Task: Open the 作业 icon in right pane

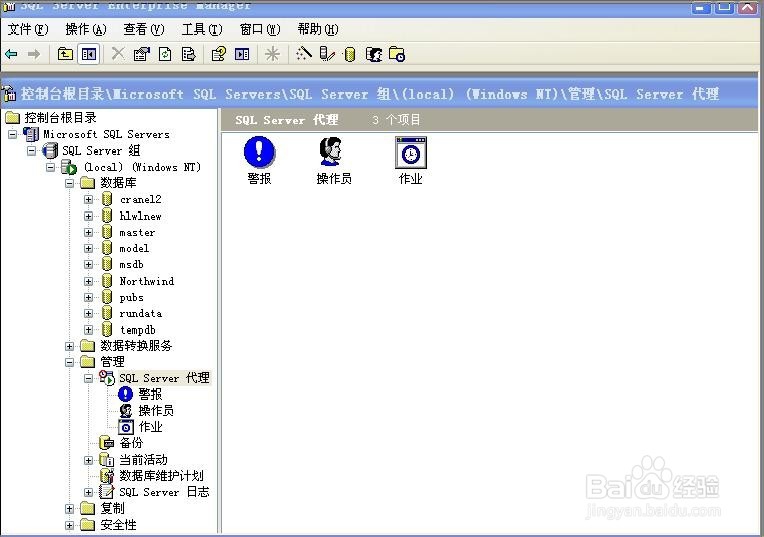Action: (410, 161)
